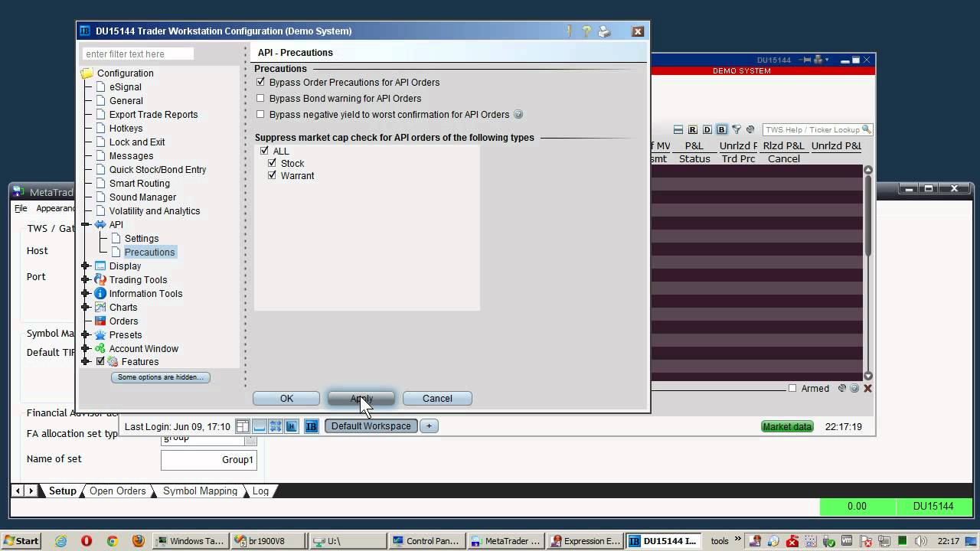Switch to the Open Orders tab
This screenshot has width=980, height=551.
click(x=118, y=491)
